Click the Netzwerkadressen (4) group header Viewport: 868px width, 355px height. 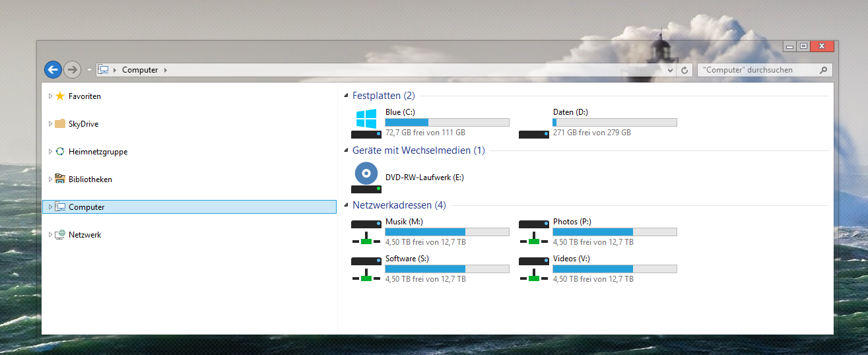pos(399,205)
